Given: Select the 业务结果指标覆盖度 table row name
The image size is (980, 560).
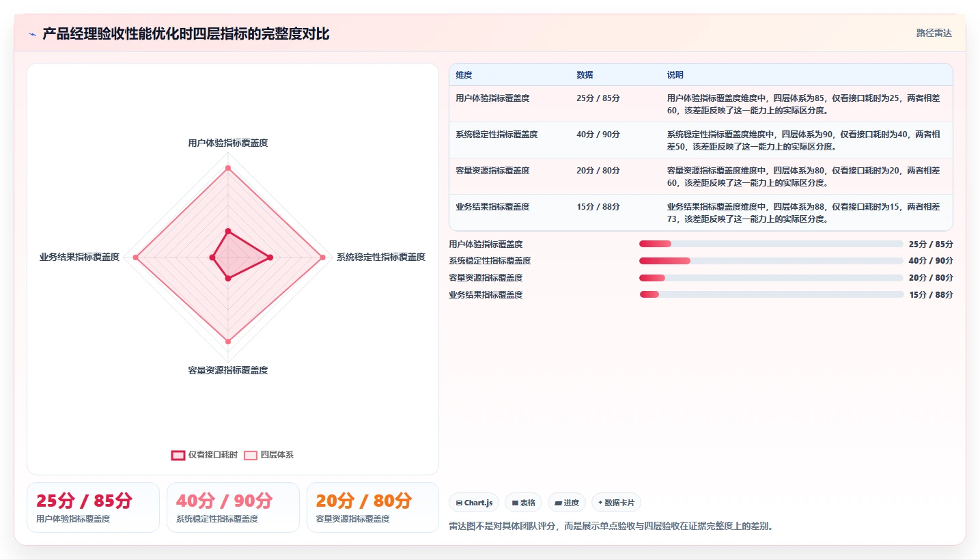Looking at the screenshot, I should coord(492,207).
